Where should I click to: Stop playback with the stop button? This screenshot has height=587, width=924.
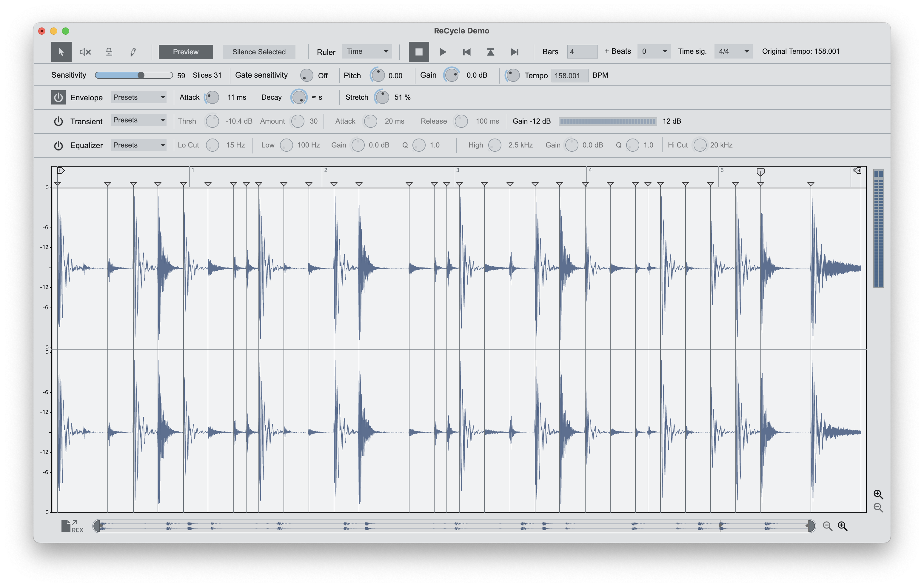coord(419,52)
